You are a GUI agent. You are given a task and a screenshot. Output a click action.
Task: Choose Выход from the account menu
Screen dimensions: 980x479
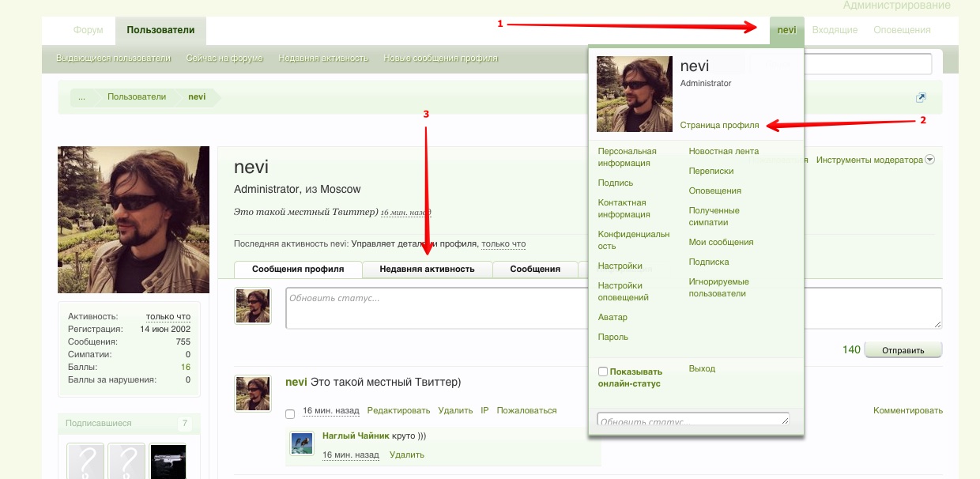coord(702,368)
